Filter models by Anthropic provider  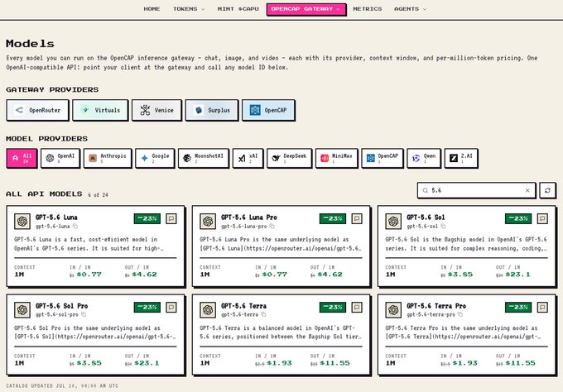tap(108, 158)
